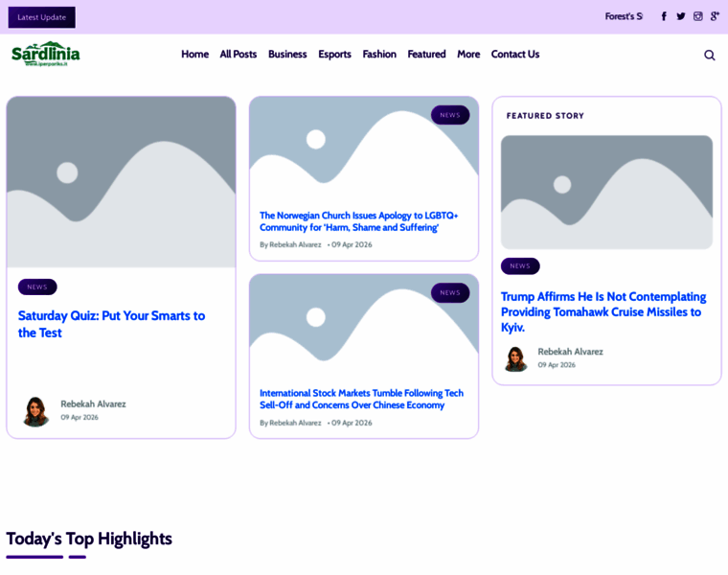Go to the Home menu item
This screenshot has height=575, width=728.
[x=195, y=55]
